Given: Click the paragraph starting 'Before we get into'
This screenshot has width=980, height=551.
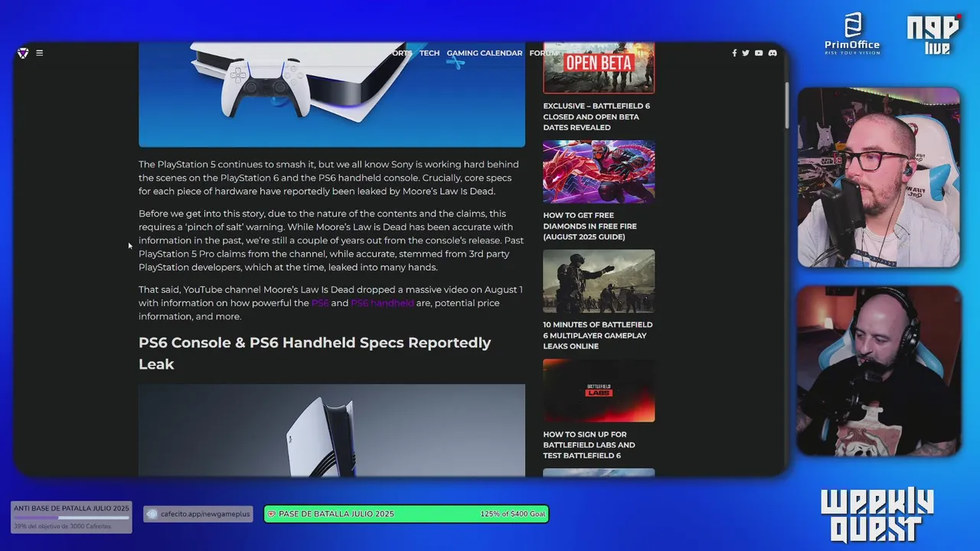Looking at the screenshot, I should click(331, 240).
